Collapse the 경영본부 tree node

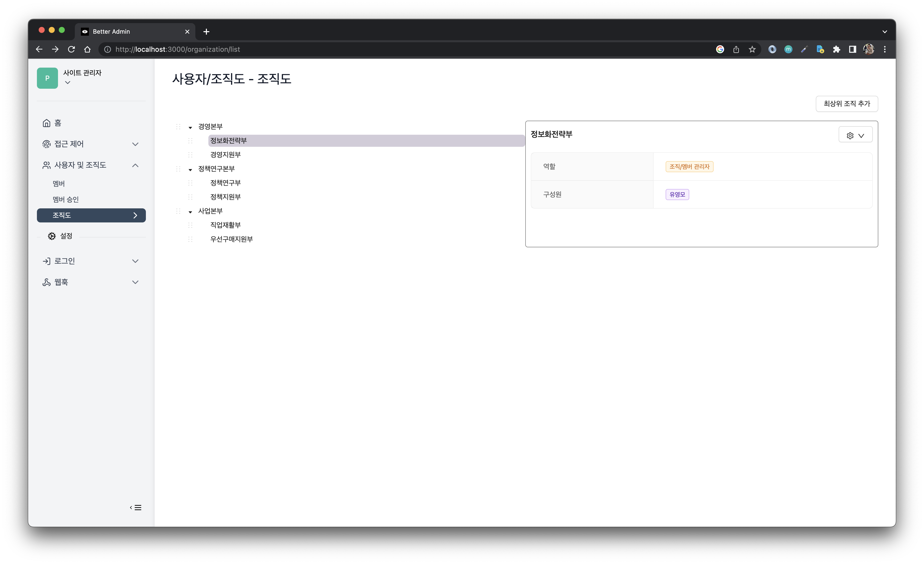point(190,127)
